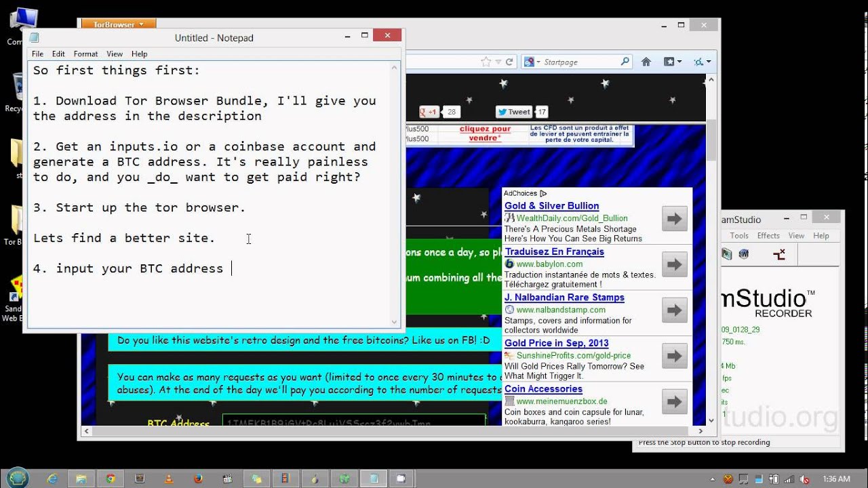Click the browser vertical scrollbar thumb
Screen dimensions: 868x488
point(711,140)
